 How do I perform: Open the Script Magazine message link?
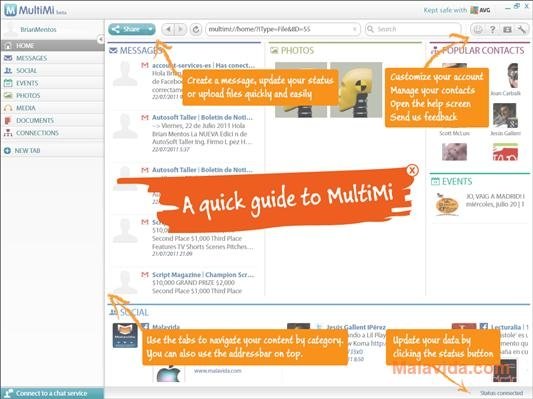[x=203, y=275]
